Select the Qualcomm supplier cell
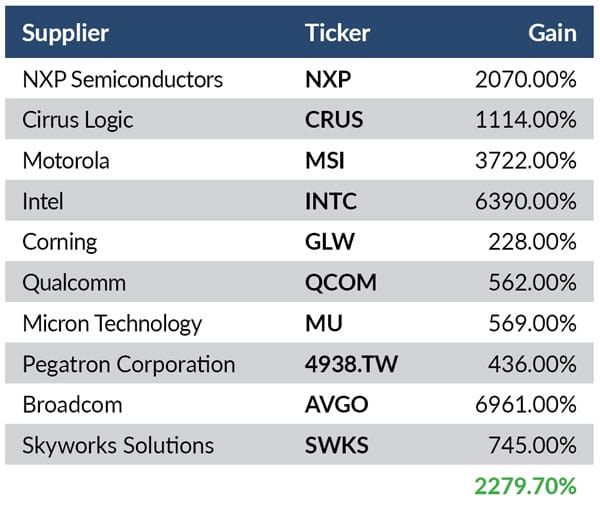 (72, 283)
